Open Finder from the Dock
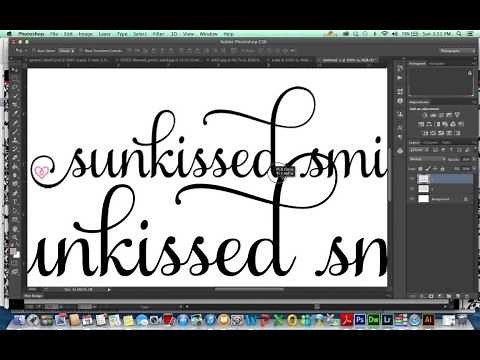 click(x=20, y=320)
